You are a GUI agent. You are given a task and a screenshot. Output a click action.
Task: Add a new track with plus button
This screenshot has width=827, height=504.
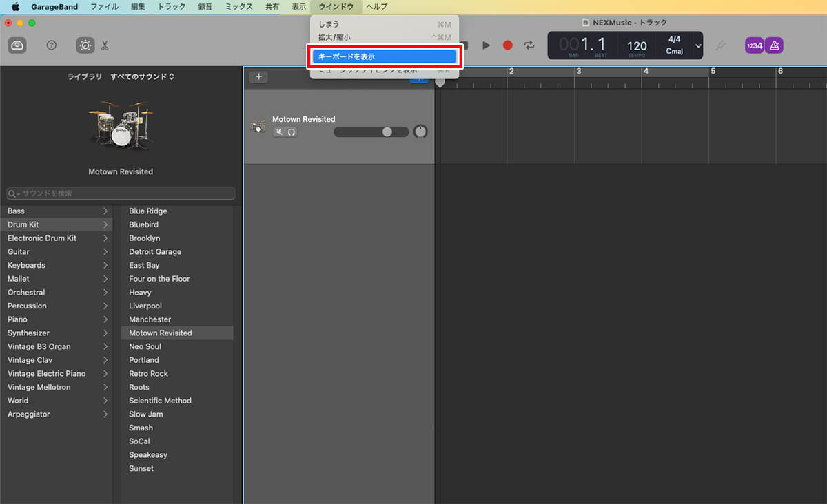pyautogui.click(x=258, y=76)
